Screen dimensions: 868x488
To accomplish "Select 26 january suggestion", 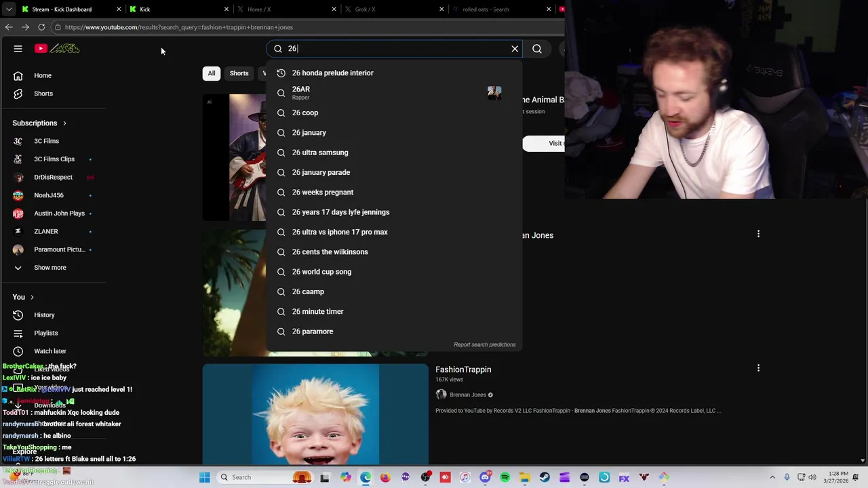I will (394, 133).
